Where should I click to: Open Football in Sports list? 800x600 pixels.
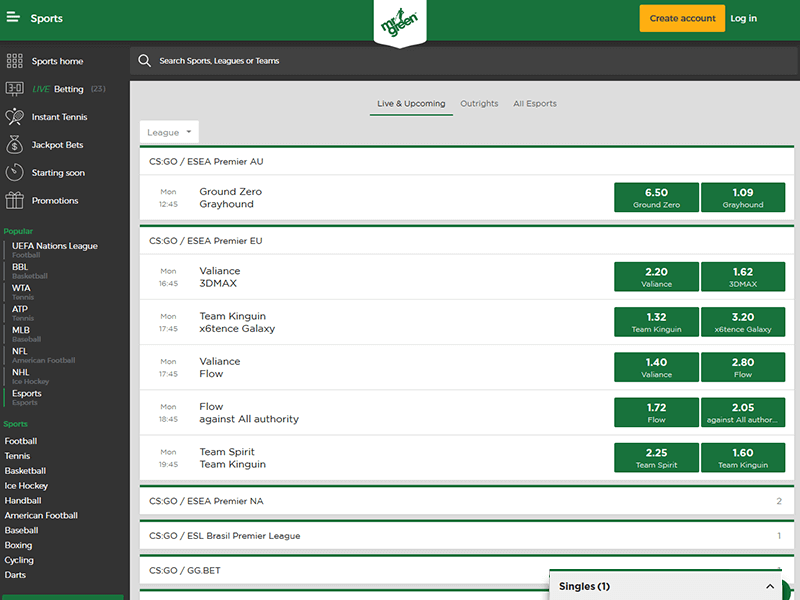point(21,441)
